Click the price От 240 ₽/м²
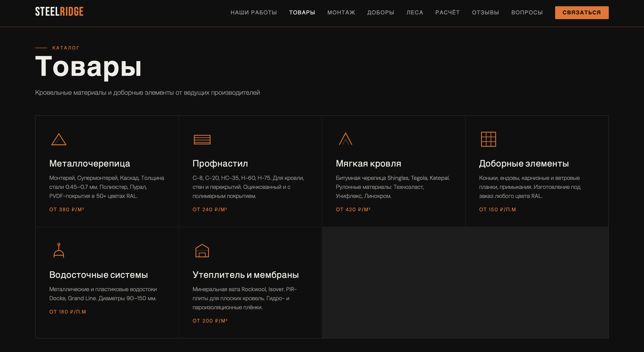This screenshot has width=644, height=352. coord(210,210)
